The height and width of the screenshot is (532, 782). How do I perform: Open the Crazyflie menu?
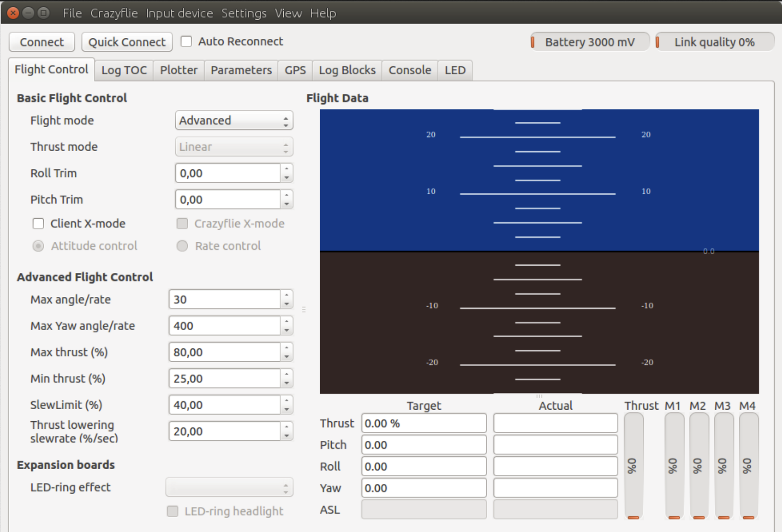tap(114, 13)
